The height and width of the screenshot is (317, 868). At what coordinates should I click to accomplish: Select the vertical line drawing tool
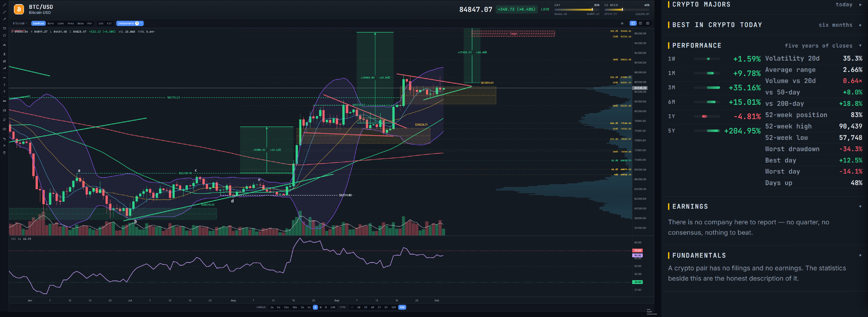coord(4,84)
